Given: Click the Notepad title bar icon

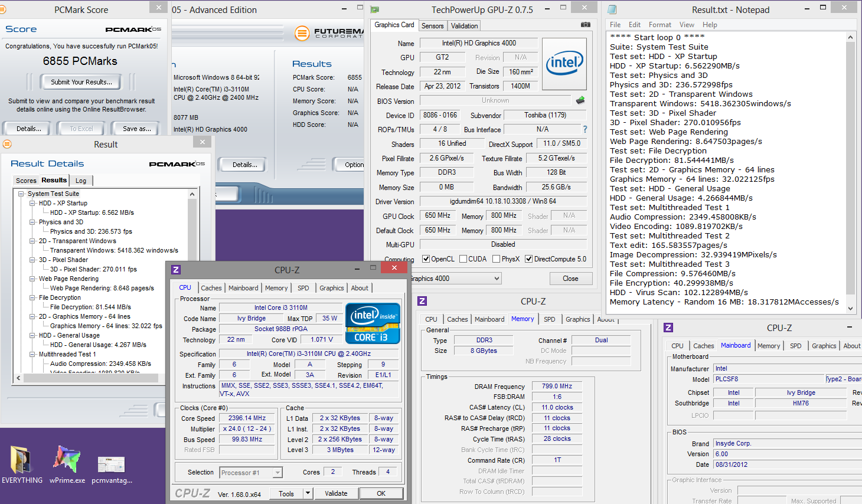Looking at the screenshot, I should pos(612,9).
